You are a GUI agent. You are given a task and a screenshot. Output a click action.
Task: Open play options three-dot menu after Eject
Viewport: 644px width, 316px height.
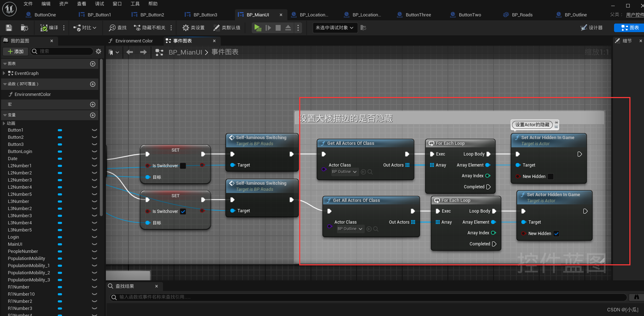[298, 27]
